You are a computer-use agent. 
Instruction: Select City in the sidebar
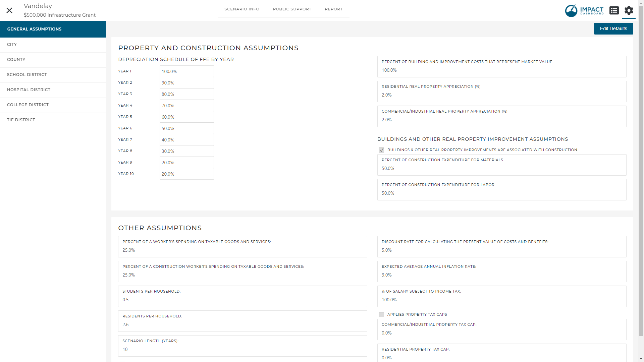tap(53, 45)
